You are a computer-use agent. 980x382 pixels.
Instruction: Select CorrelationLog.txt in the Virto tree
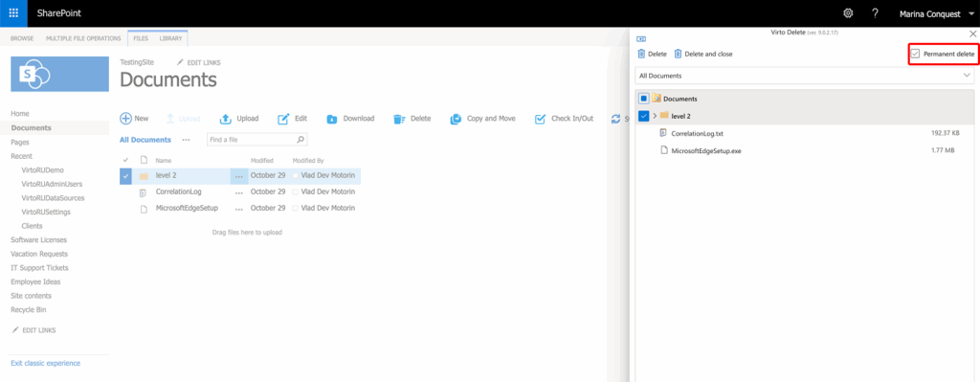point(697,133)
